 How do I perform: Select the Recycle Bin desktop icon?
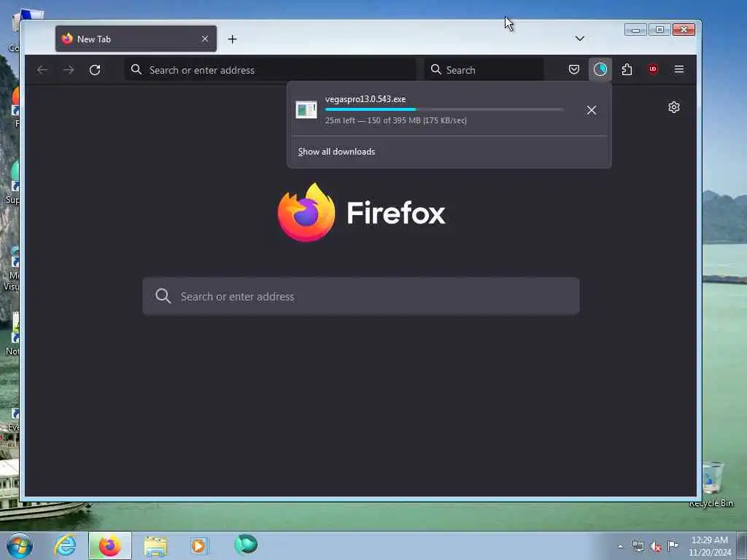click(712, 484)
